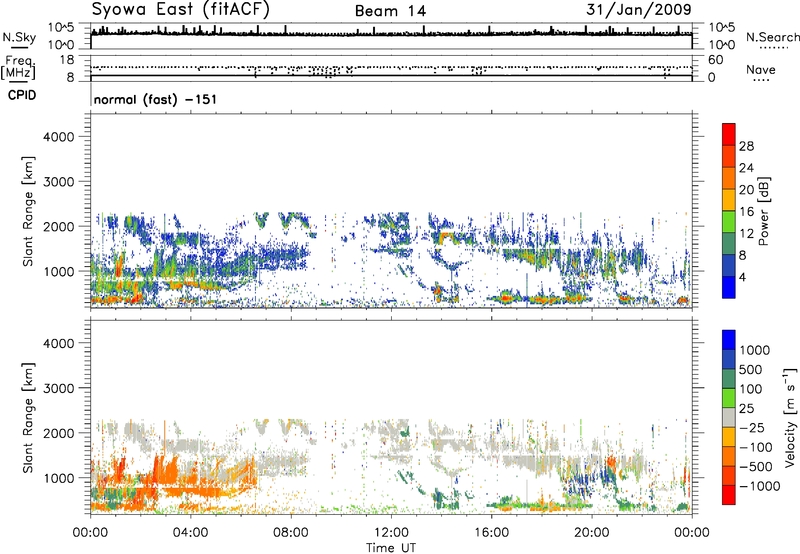Viewport: 800px width, 554px height.
Task: Click the 'Freq. [MHz]' axis label
Action: pos(18,68)
